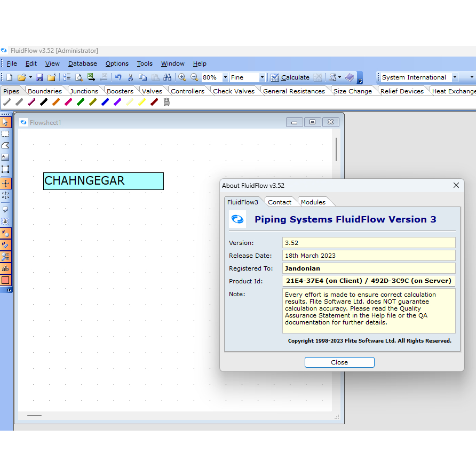The image size is (476, 476).
Task: Select the coil spring pipe icon
Action: click(166, 102)
